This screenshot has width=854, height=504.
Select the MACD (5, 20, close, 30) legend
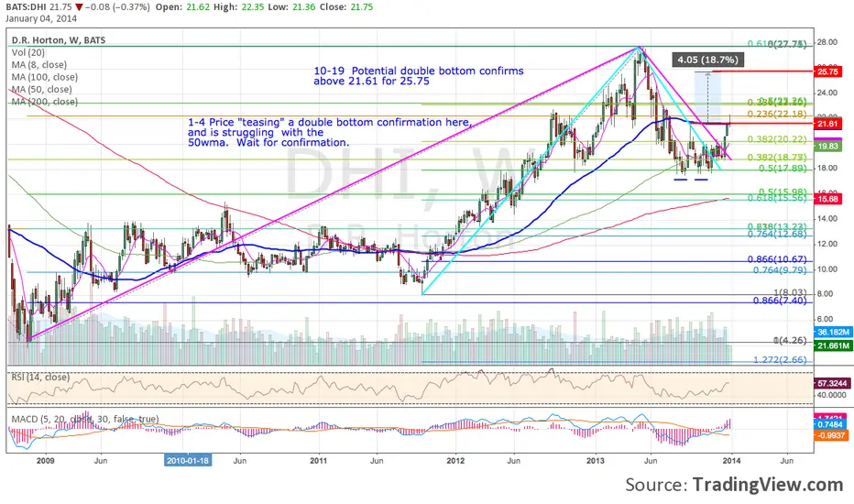tap(85, 419)
